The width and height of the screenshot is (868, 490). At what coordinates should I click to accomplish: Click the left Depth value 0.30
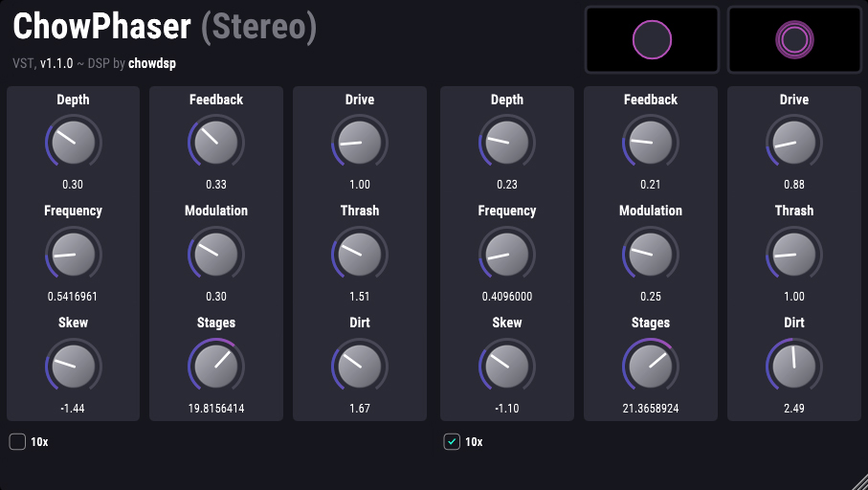point(73,185)
